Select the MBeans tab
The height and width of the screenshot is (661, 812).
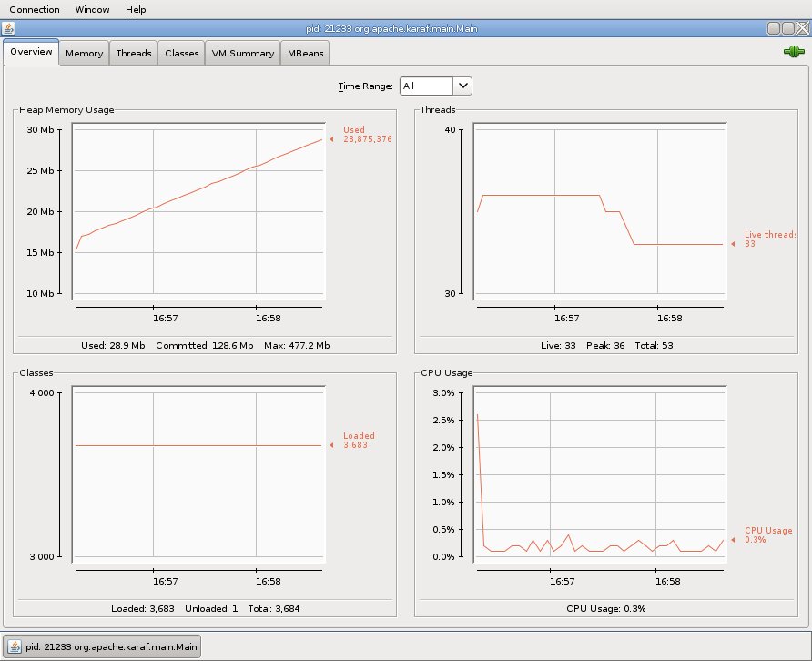coord(305,54)
